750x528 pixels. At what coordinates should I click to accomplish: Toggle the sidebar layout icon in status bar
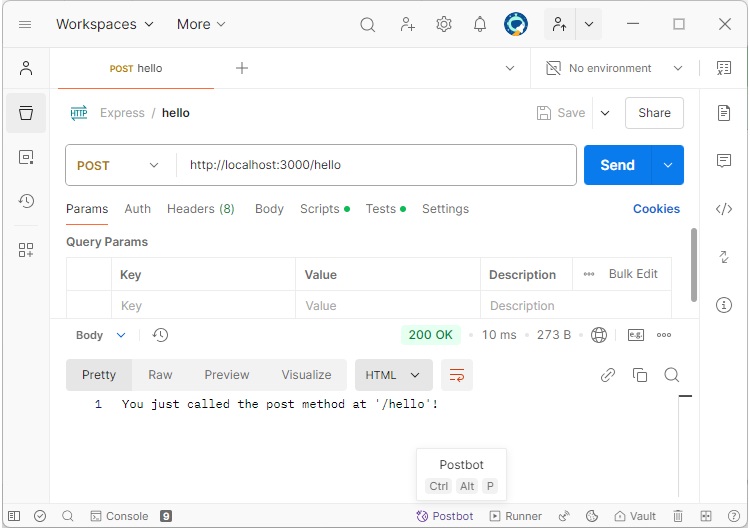tap(14, 516)
